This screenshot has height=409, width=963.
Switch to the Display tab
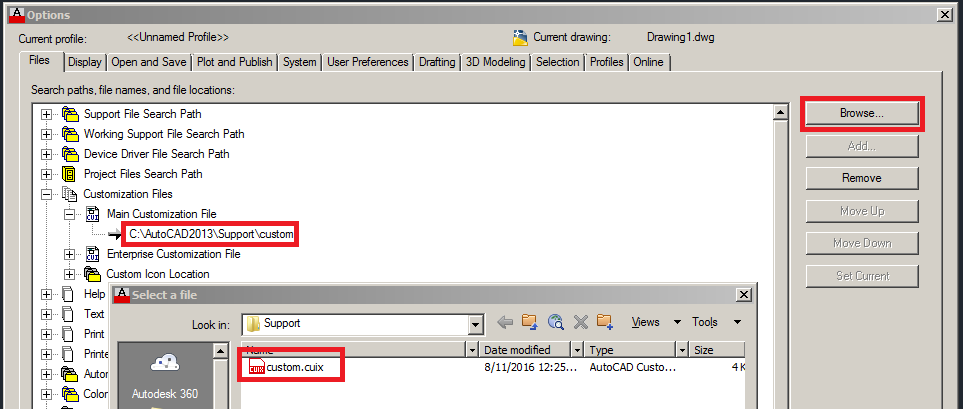point(85,62)
